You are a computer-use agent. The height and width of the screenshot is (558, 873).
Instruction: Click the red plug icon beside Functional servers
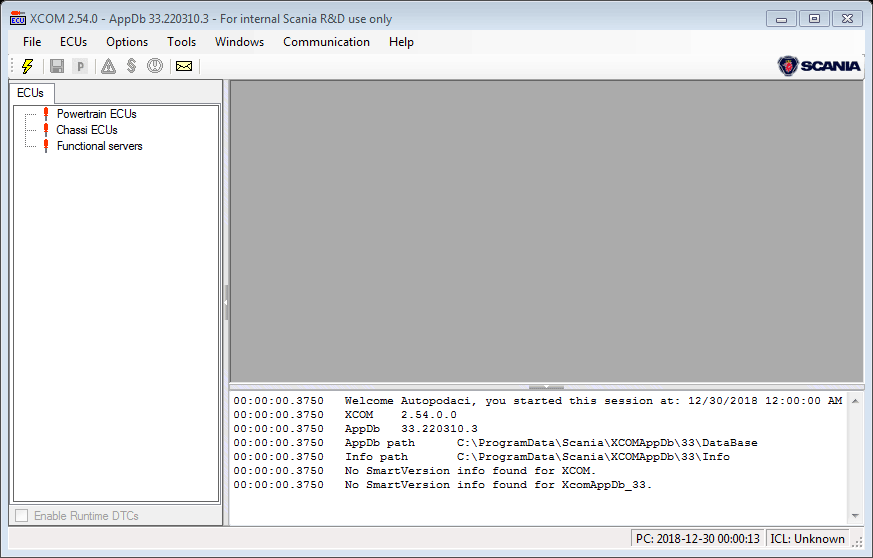[46, 146]
